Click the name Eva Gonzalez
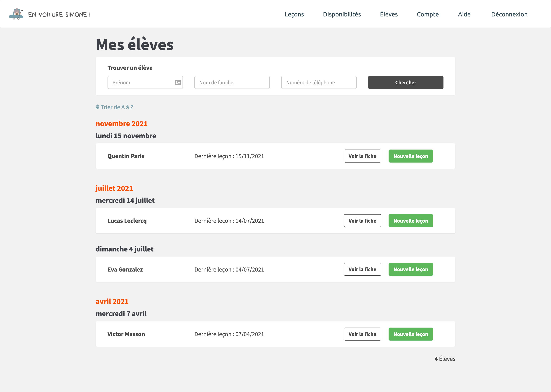 pos(125,269)
